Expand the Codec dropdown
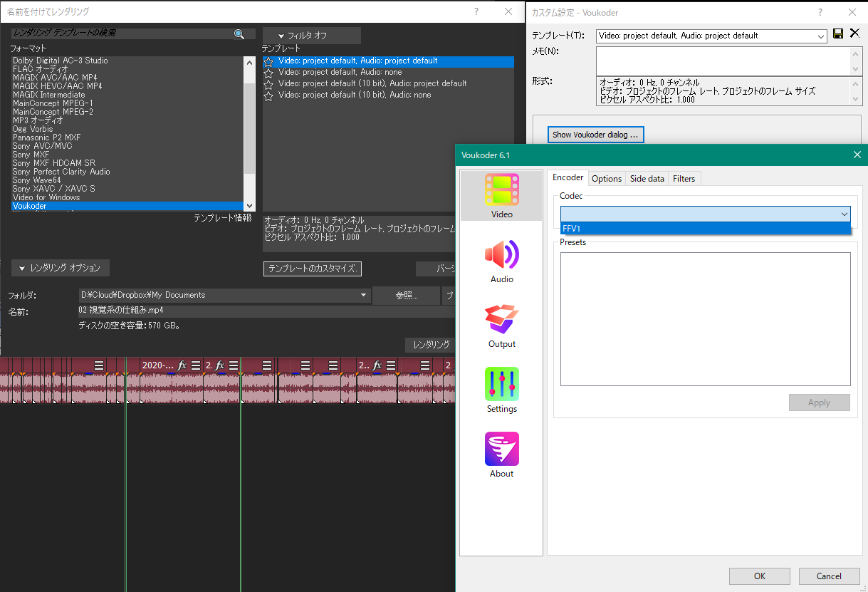 844,214
